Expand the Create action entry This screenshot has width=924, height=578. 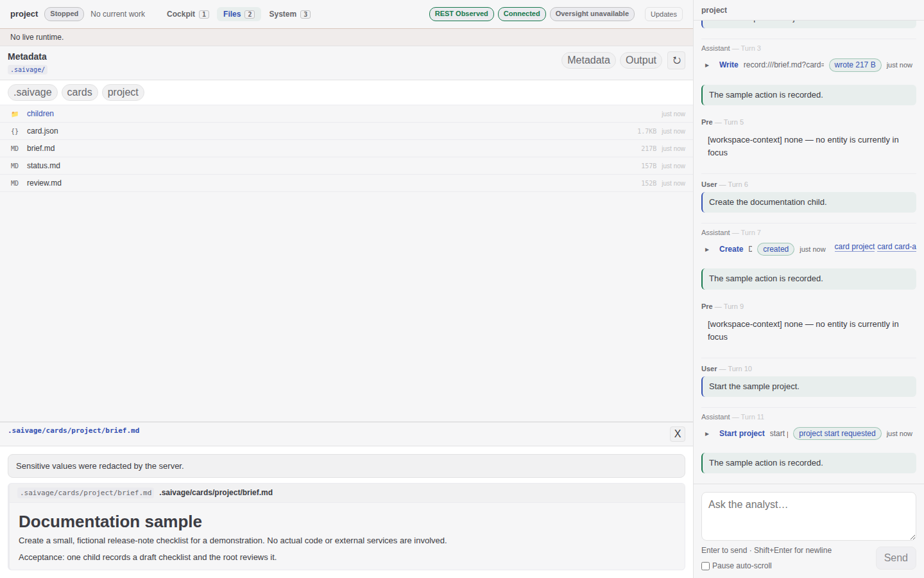tap(707, 249)
